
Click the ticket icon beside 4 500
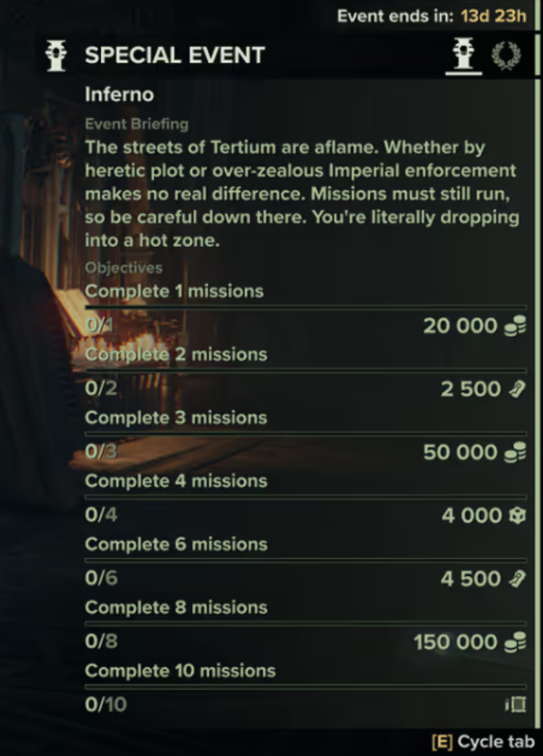(516, 579)
